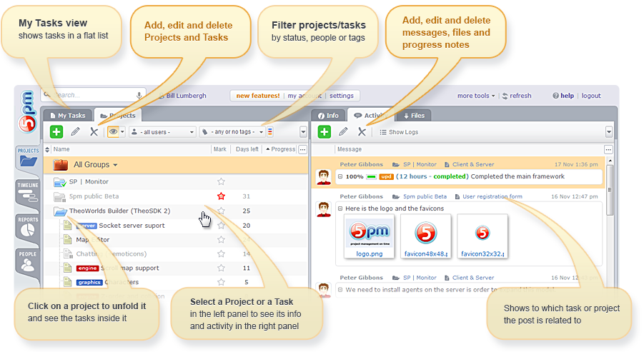644x352 pixels.
Task: Click the green 100% progress bar indicator
Action: click(372, 176)
